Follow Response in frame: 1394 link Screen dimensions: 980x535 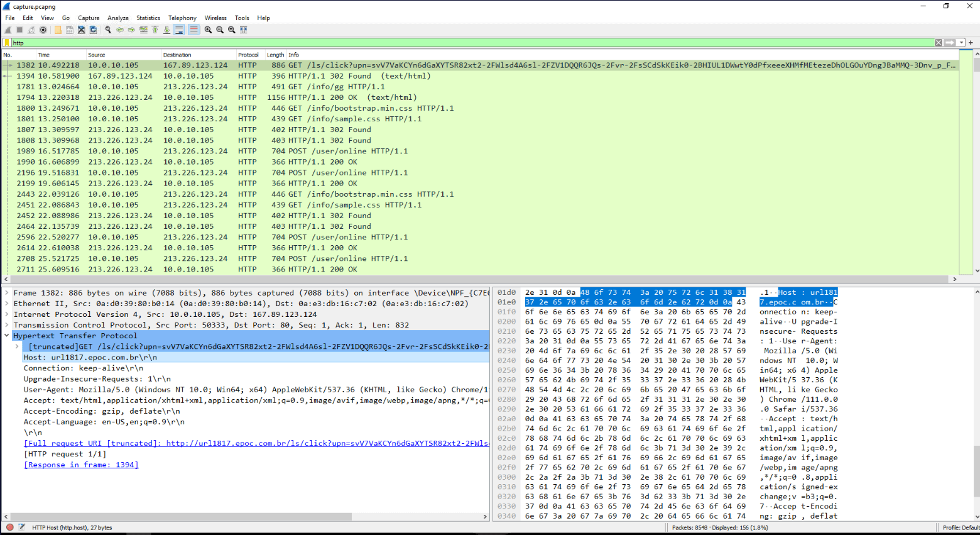81,465
